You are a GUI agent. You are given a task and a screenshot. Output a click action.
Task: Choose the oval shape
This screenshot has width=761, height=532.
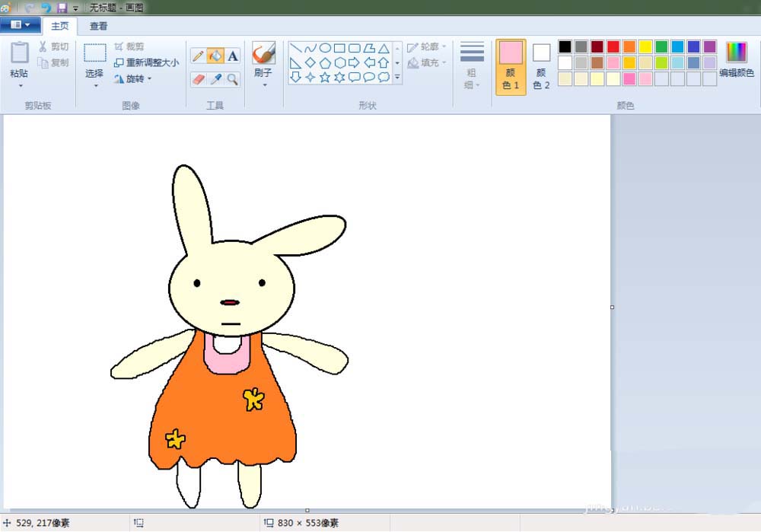pyautogui.click(x=325, y=48)
